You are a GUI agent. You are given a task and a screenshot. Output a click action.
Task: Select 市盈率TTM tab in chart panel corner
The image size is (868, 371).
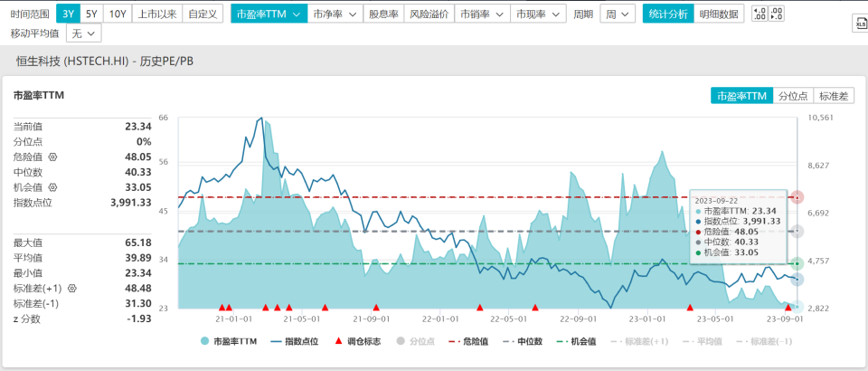point(741,95)
